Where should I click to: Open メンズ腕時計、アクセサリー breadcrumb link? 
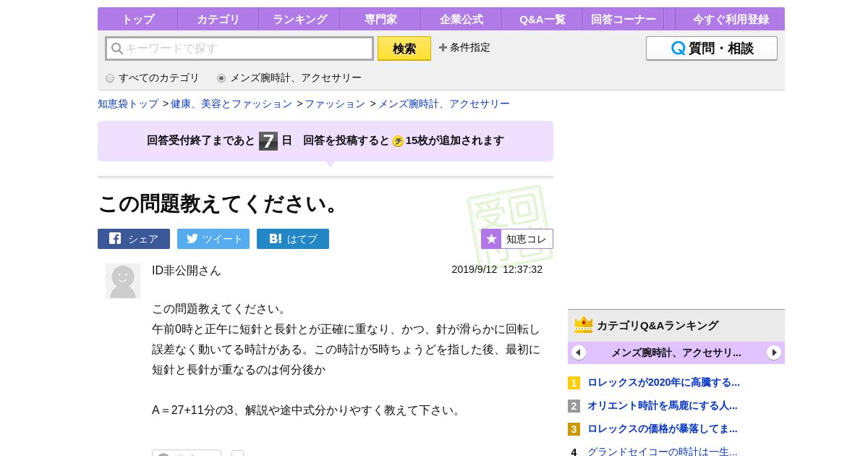pyautogui.click(x=444, y=104)
